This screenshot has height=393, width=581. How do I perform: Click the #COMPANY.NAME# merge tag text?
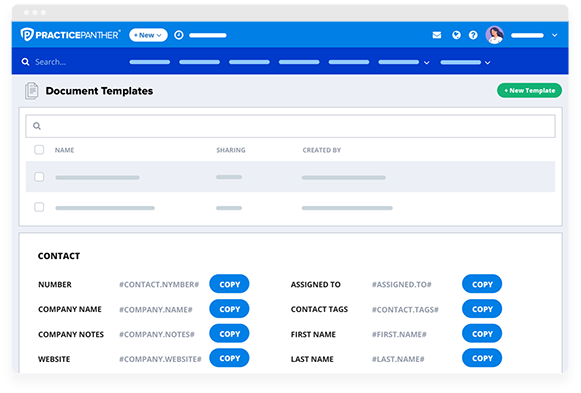click(156, 309)
